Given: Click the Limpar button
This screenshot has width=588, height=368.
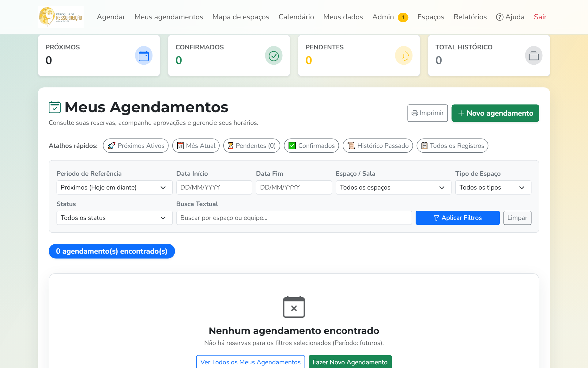Looking at the screenshot, I should pyautogui.click(x=517, y=218).
